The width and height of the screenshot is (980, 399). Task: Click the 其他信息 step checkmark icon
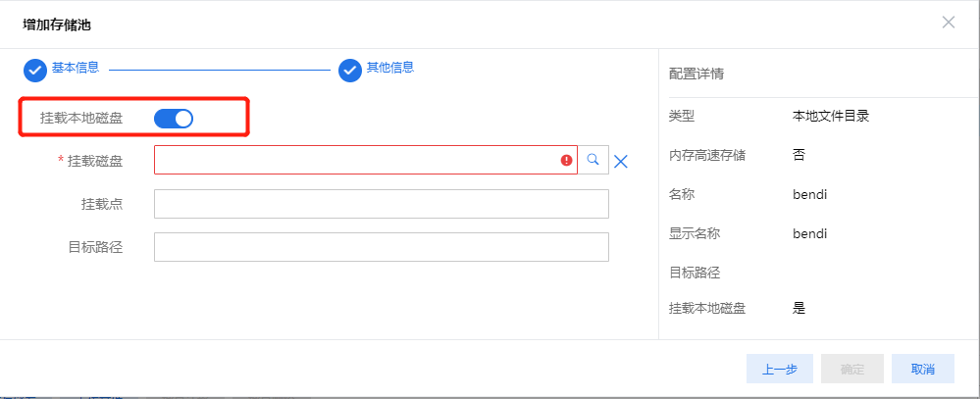[350, 70]
